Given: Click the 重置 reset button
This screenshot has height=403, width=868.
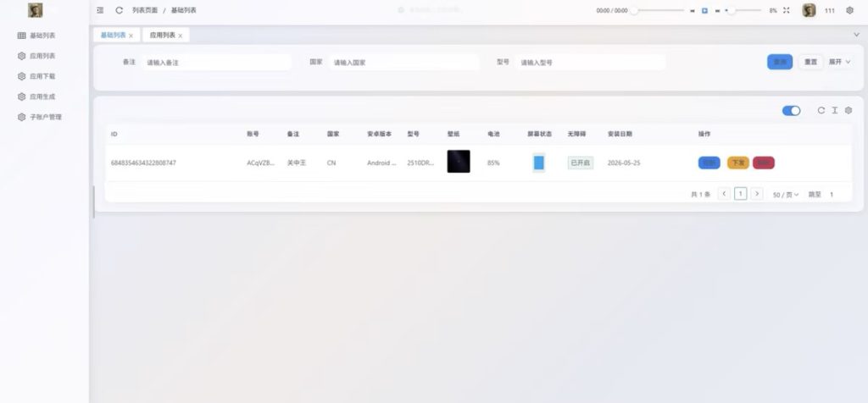Looking at the screenshot, I should click(810, 62).
